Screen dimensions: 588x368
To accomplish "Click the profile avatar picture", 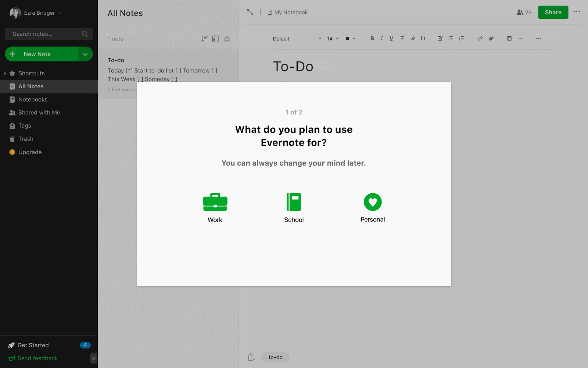I will [x=15, y=13].
